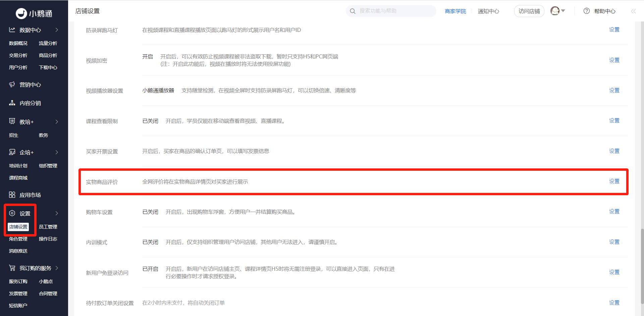Open the user avatar dropdown
The height and width of the screenshot is (316, 644).
coord(558,11)
